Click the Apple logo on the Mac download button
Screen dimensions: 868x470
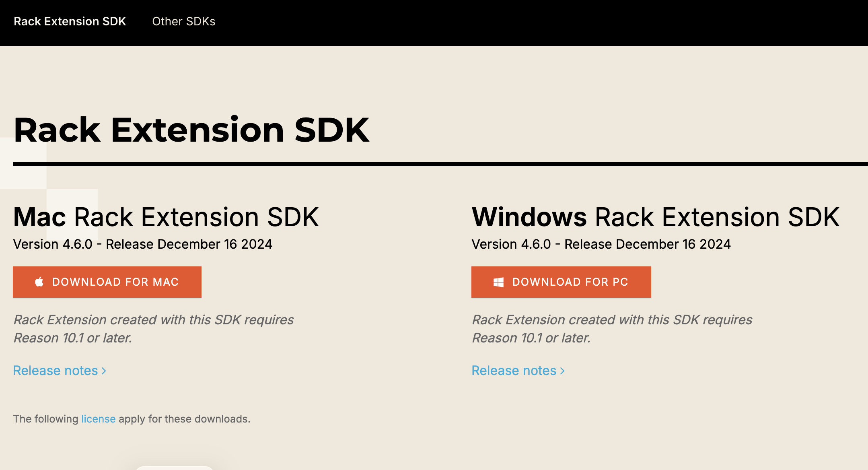[x=39, y=282]
